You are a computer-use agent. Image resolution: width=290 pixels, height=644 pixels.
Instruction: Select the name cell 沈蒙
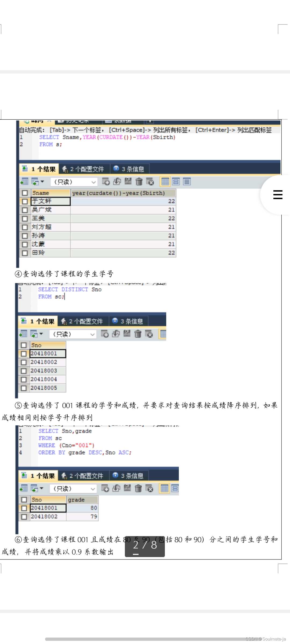point(50,244)
